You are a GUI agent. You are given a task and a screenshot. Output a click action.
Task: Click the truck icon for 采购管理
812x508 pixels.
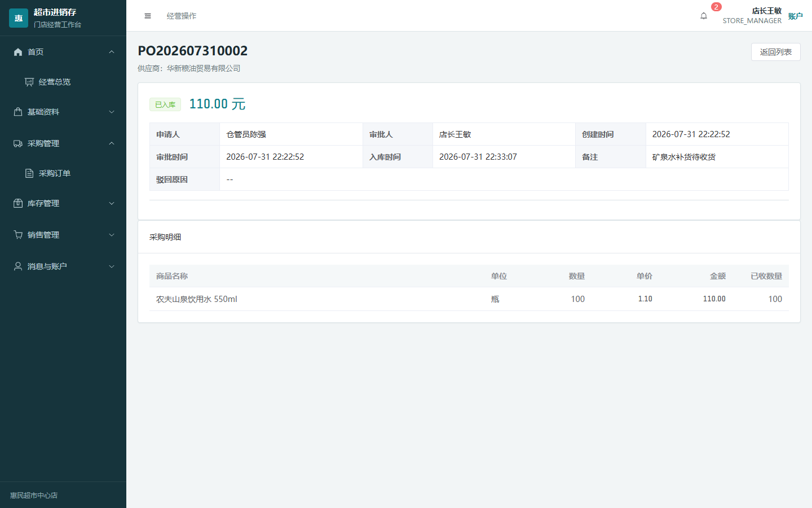[18, 143]
